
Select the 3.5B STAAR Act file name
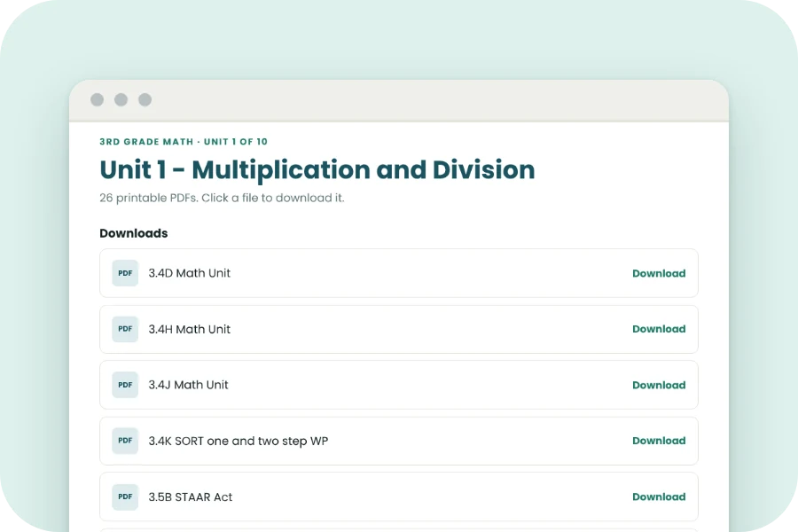(x=191, y=497)
